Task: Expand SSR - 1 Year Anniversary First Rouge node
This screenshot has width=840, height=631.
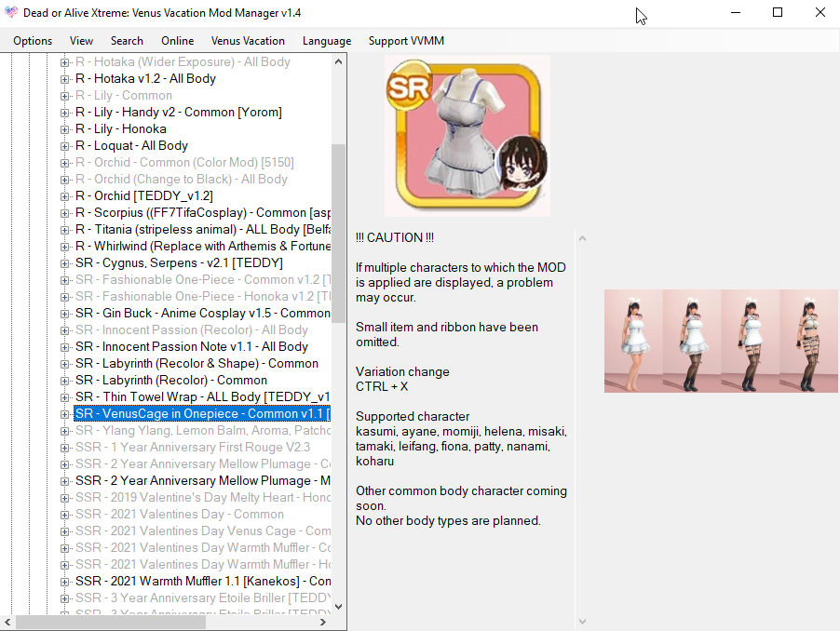Action: click(x=64, y=448)
